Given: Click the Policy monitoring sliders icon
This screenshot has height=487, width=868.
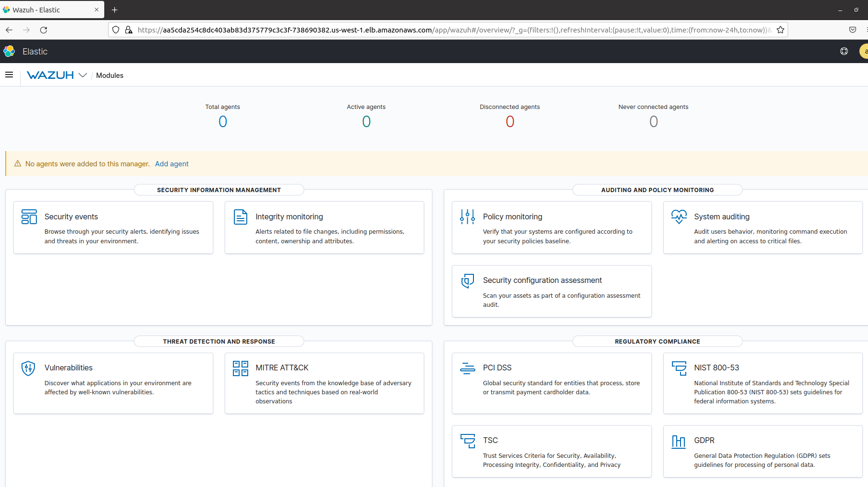Looking at the screenshot, I should (x=467, y=216).
